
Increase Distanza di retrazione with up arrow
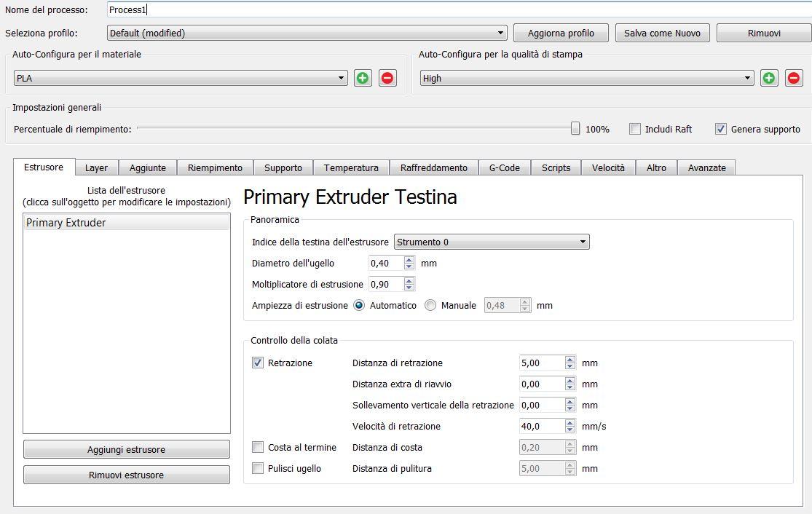point(569,359)
